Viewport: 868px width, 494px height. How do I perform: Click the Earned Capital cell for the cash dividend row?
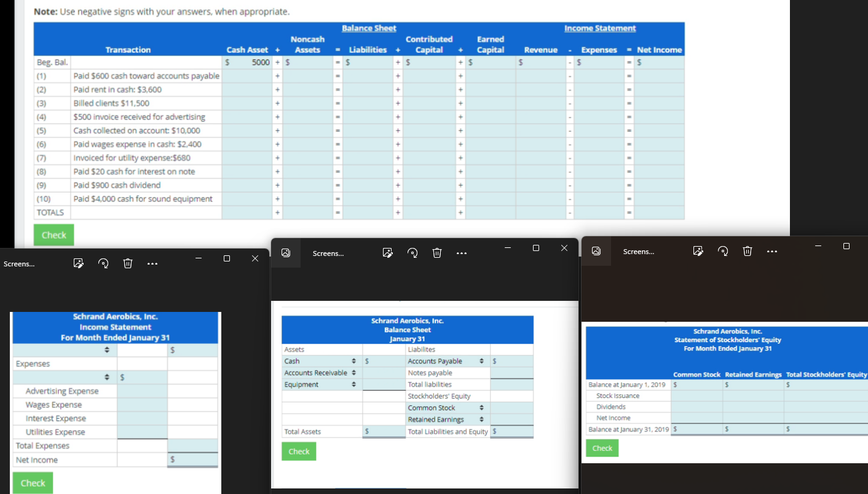point(490,185)
